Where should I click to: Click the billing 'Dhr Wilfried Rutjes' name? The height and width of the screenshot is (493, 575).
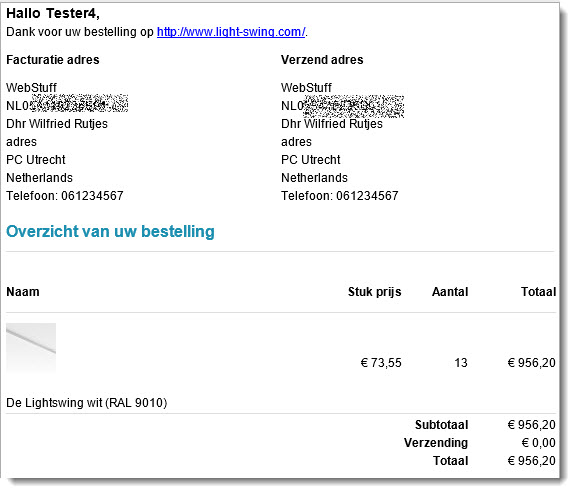(57, 124)
